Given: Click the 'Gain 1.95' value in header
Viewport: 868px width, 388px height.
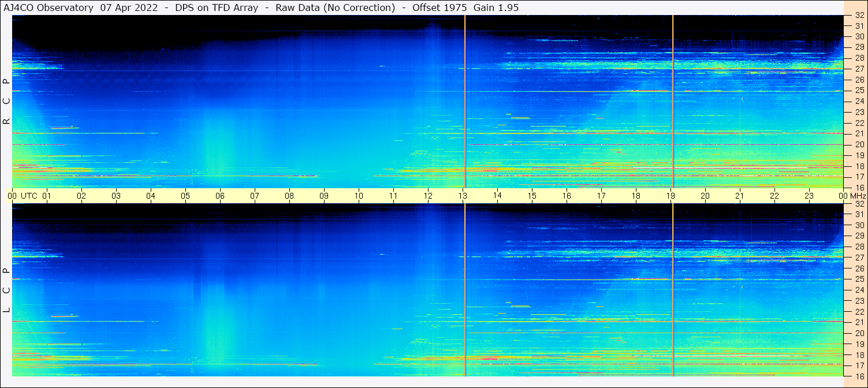Looking at the screenshot, I should [x=496, y=8].
